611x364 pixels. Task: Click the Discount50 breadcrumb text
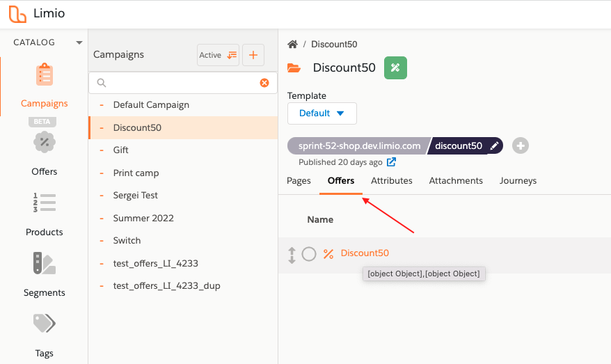point(334,44)
